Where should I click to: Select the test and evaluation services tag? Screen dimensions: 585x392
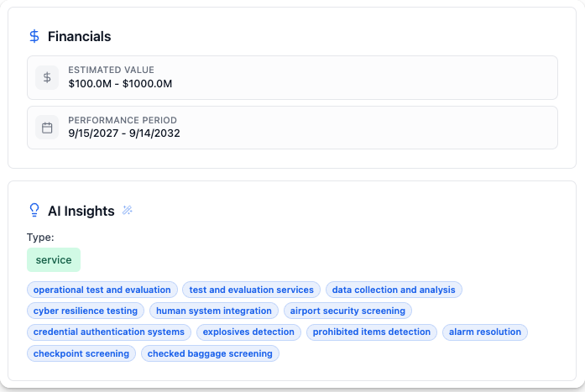pos(252,290)
